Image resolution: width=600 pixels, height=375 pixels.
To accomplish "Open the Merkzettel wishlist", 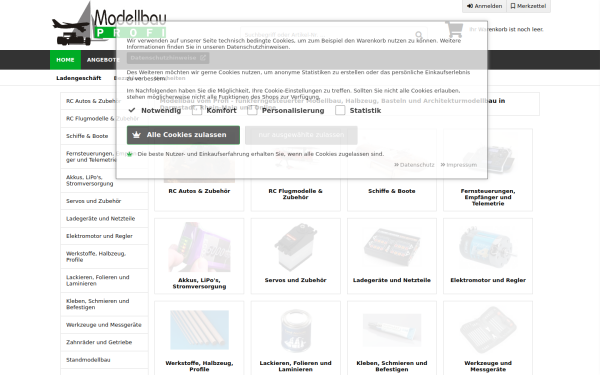I will [528, 6].
